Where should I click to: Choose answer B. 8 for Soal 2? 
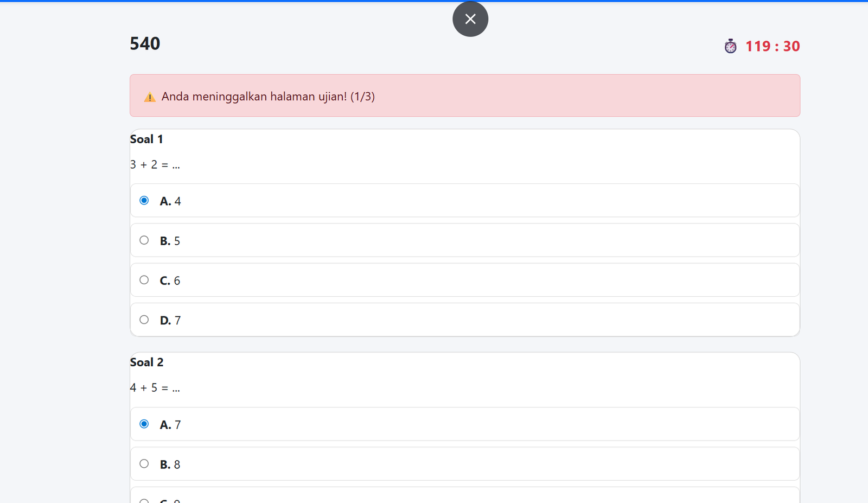[x=144, y=464]
